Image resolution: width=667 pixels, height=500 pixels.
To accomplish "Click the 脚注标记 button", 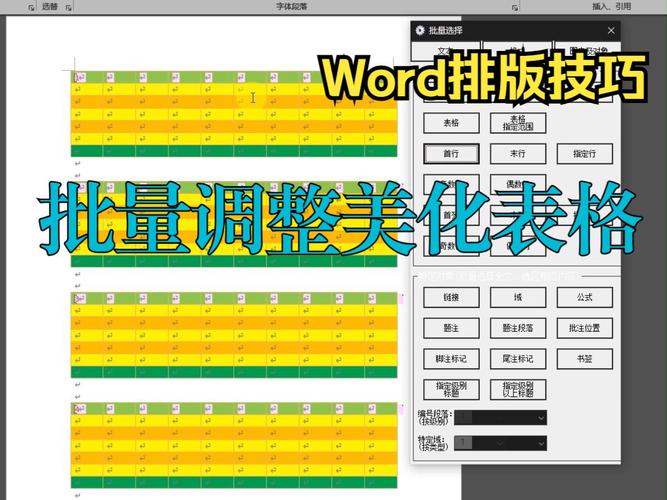I will click(451, 359).
